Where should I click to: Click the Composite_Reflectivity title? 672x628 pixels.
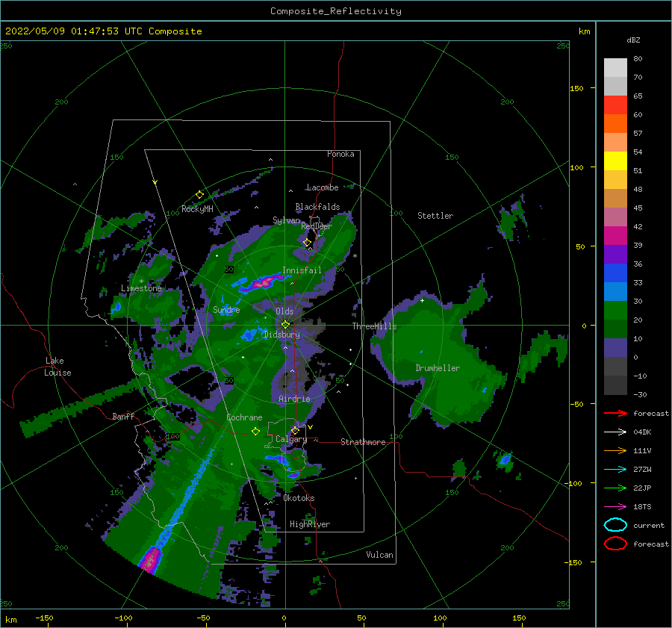tap(336, 11)
